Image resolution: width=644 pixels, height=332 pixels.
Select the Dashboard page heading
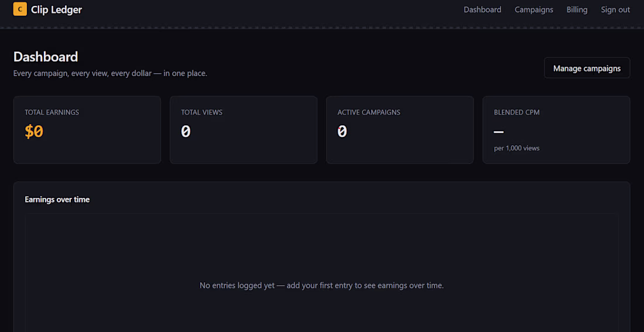click(46, 57)
